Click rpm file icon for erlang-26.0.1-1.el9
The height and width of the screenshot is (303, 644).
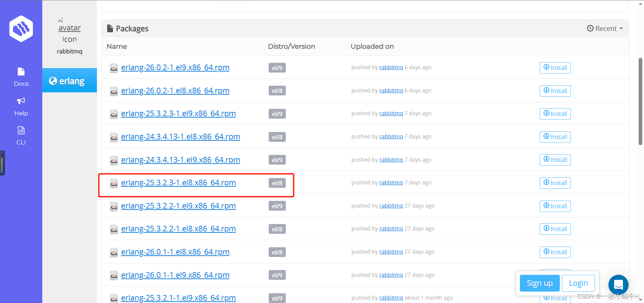[x=114, y=276]
